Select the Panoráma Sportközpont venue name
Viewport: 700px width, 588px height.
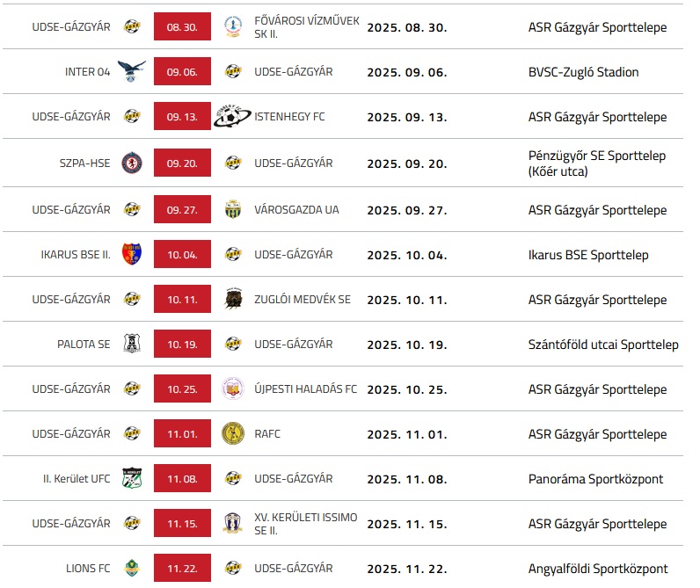(595, 479)
